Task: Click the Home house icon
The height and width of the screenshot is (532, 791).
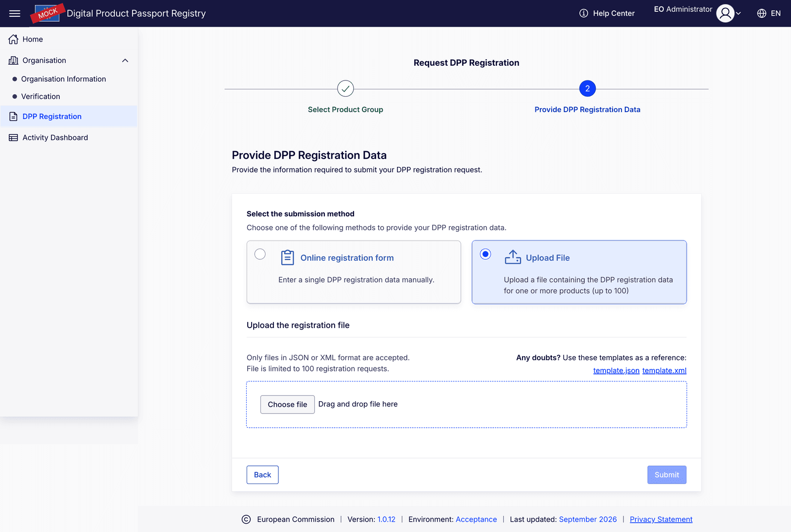Action: point(13,39)
